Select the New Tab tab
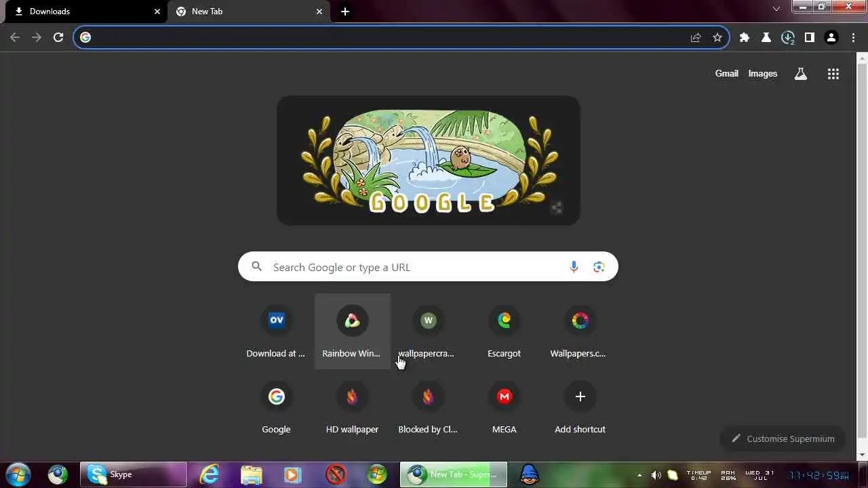 click(x=248, y=12)
